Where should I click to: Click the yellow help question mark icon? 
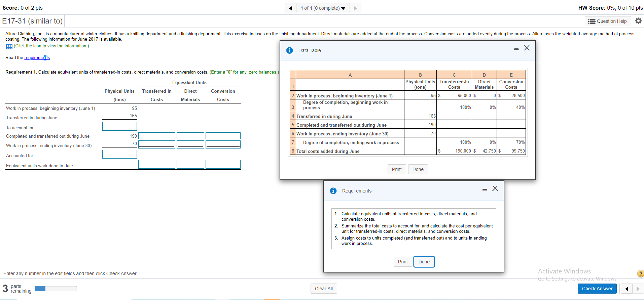tap(641, 273)
